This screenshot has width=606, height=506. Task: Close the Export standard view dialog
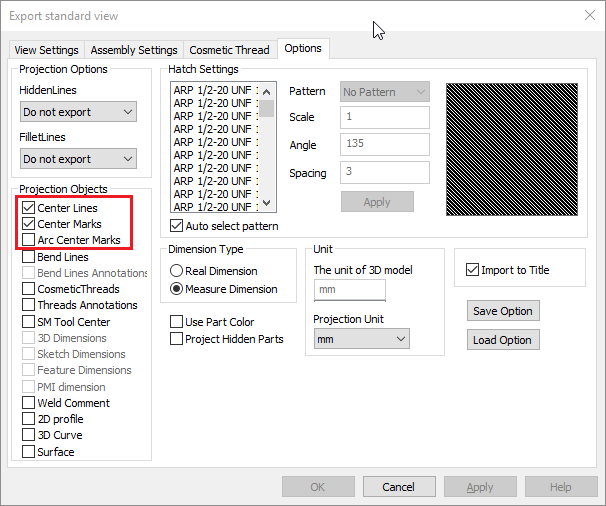click(590, 15)
